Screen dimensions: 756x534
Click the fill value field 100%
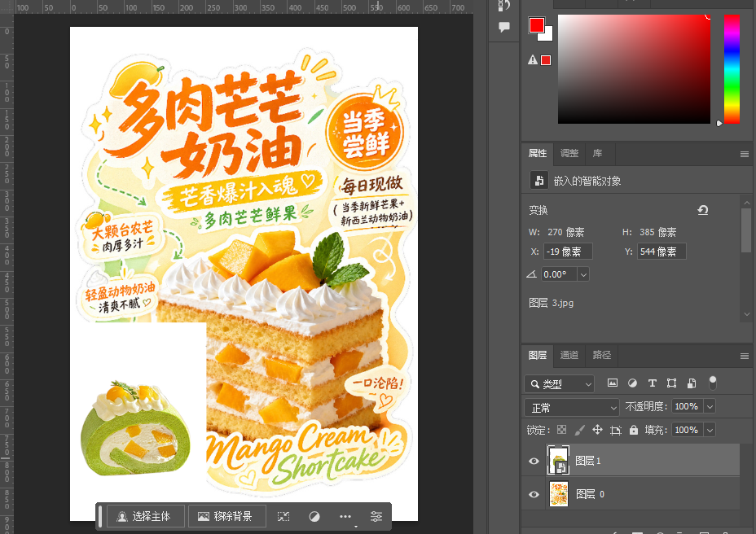click(688, 430)
